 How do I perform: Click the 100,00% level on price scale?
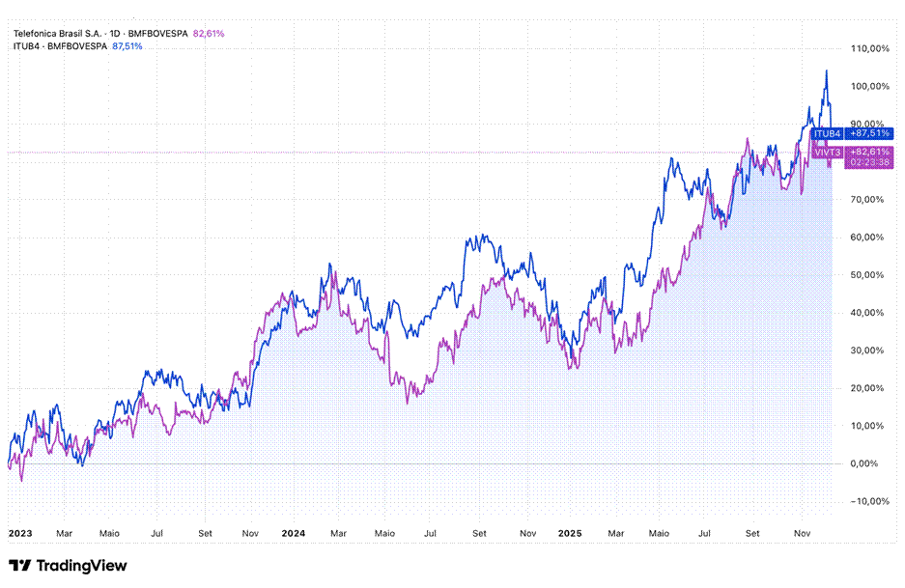click(871, 86)
